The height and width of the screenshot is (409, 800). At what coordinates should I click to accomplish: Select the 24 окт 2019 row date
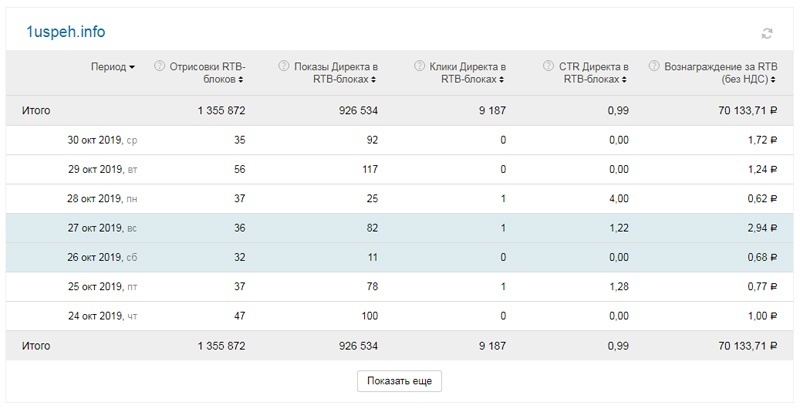coord(95,316)
